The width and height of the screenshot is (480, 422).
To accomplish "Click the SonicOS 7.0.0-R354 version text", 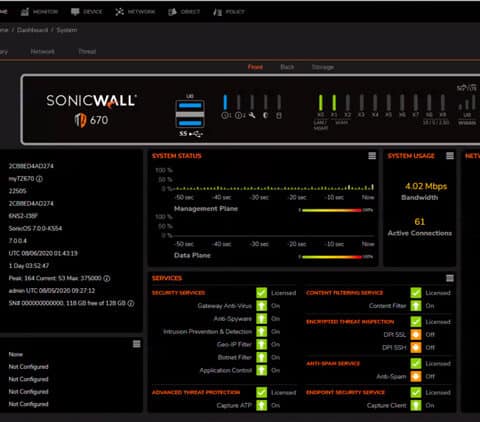I will click(x=35, y=229).
